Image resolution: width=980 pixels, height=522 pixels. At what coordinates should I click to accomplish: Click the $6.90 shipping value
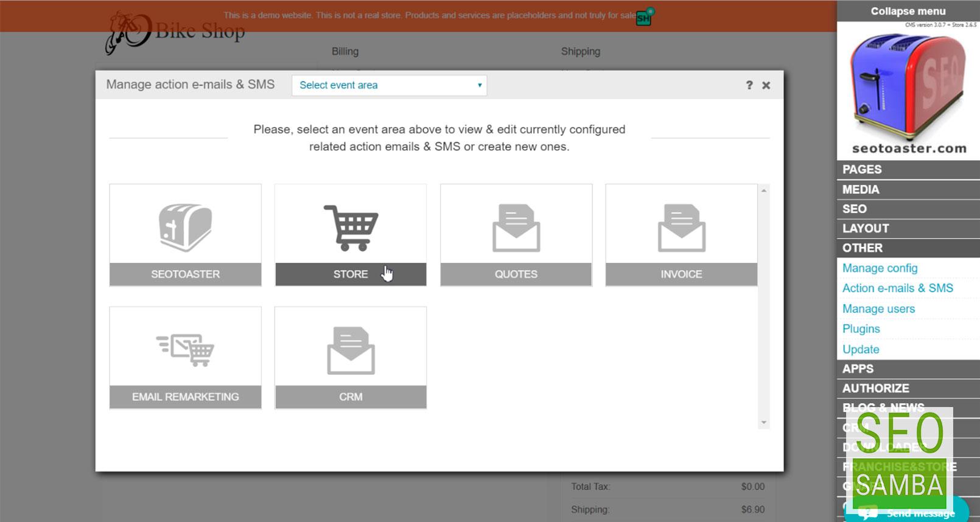(753, 510)
